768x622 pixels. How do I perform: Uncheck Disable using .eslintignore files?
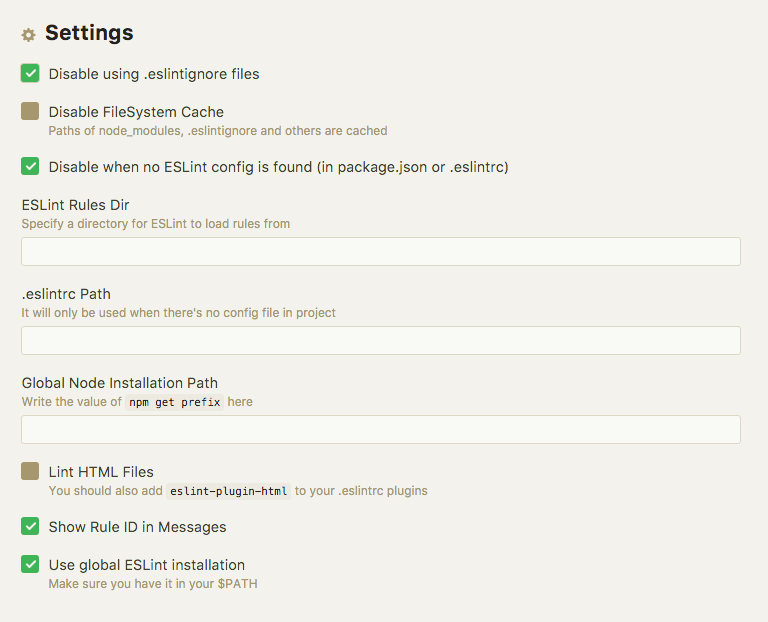[x=30, y=73]
